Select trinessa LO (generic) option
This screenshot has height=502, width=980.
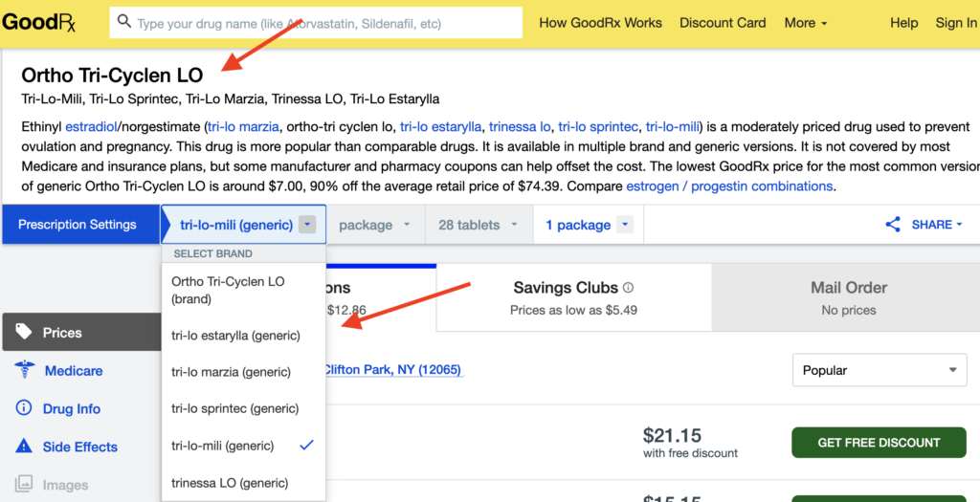[244, 483]
